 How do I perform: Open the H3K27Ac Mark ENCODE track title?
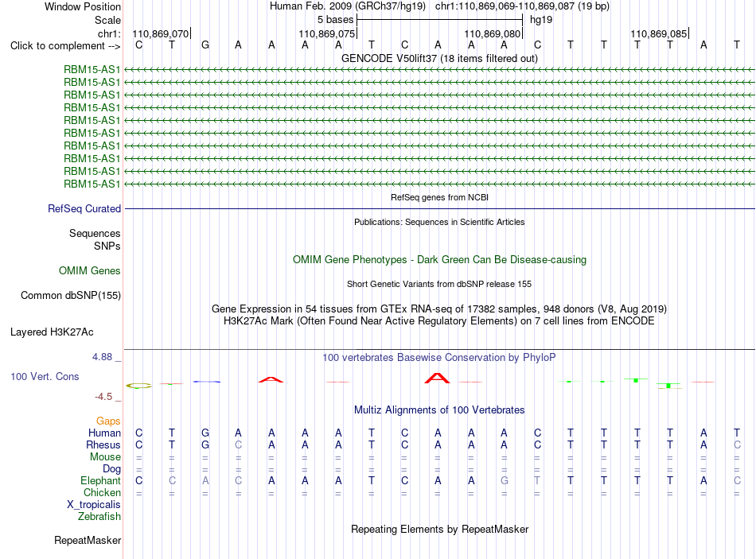439,321
